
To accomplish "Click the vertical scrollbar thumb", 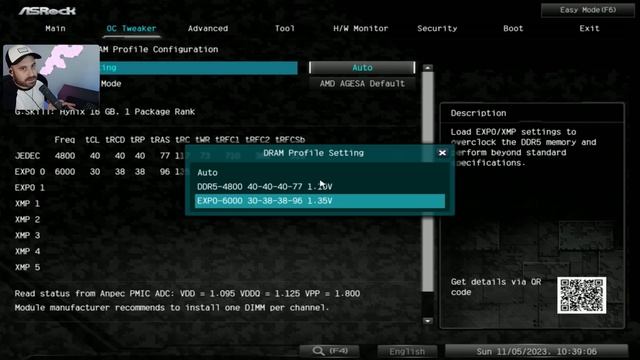I will 428,182.
